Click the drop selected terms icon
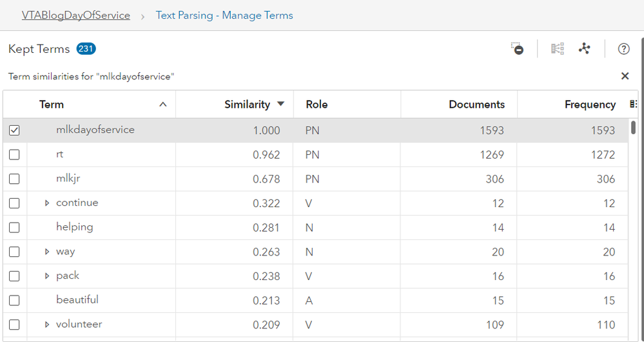This screenshot has width=644, height=342. [x=517, y=48]
